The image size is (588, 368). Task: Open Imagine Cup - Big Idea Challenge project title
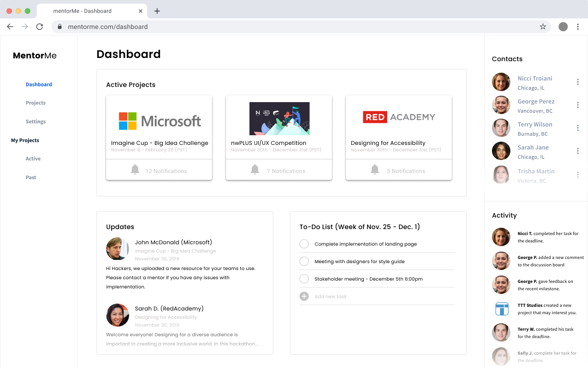(160, 143)
